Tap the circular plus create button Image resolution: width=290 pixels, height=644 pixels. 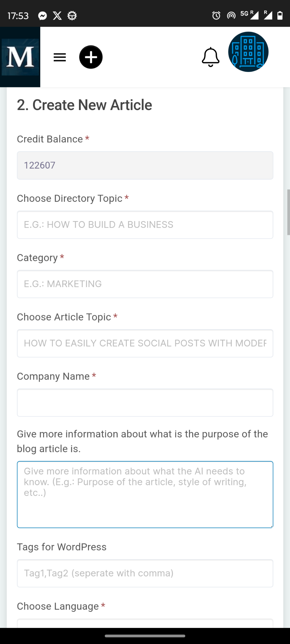[x=91, y=57]
